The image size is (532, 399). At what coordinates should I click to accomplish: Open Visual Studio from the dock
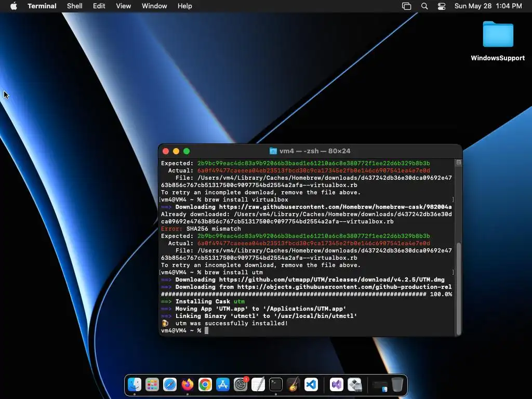pyautogui.click(x=337, y=384)
